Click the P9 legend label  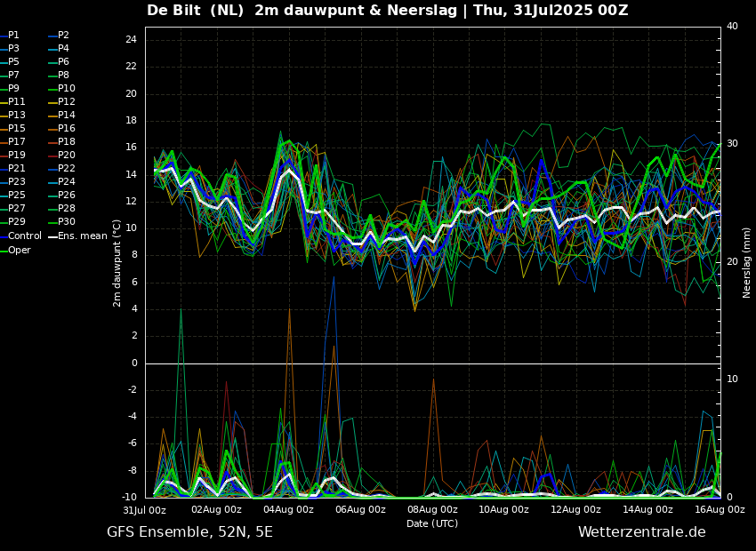tap(13, 88)
